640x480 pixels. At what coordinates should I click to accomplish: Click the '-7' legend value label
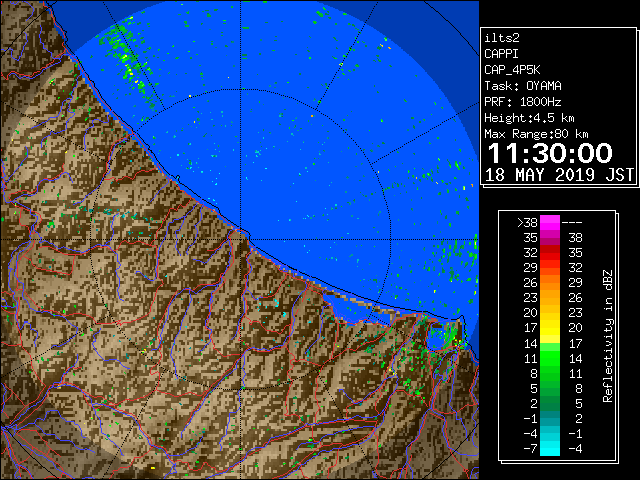(530, 449)
